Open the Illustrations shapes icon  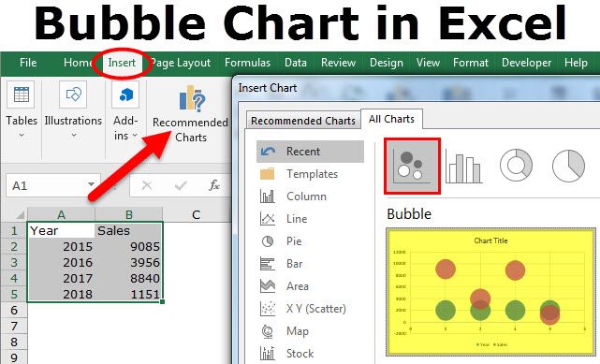(73, 95)
